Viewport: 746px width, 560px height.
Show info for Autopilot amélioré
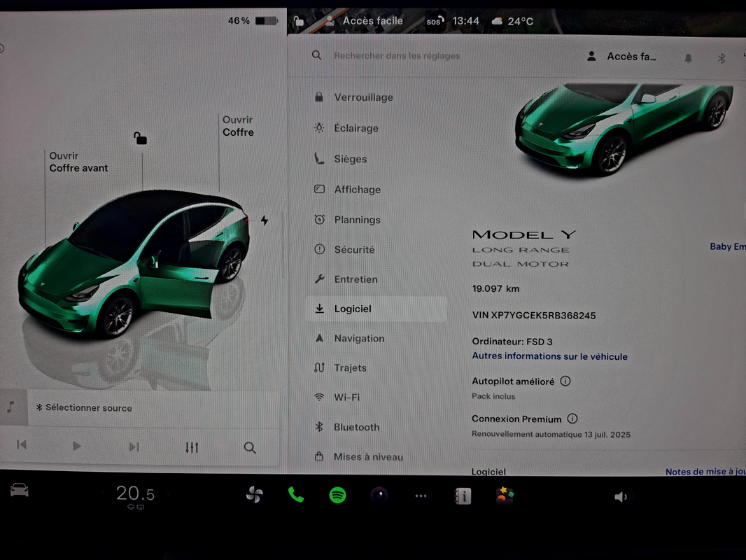point(565,381)
